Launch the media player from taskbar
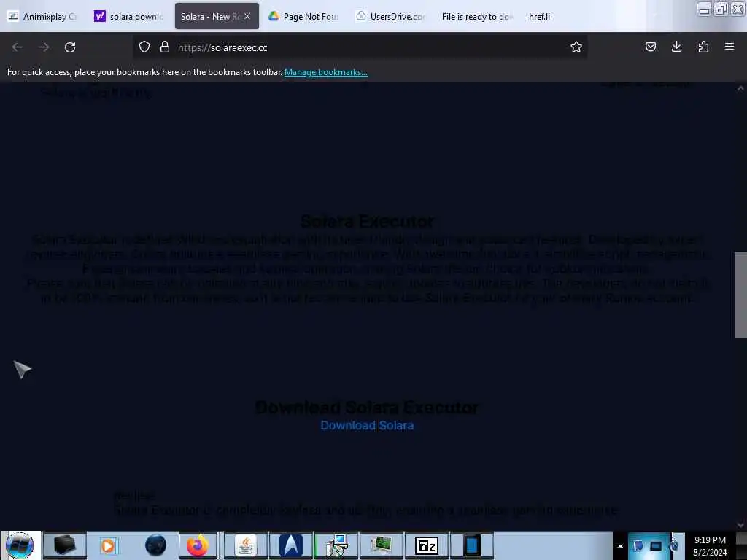The image size is (747, 560). (x=109, y=545)
